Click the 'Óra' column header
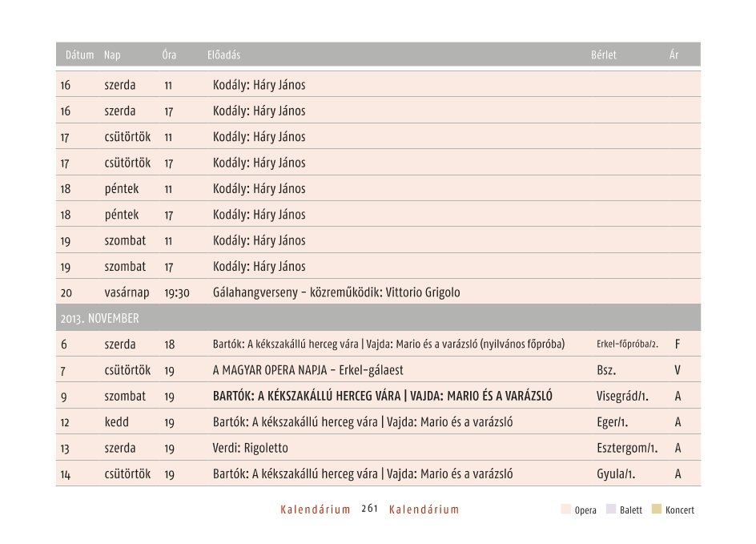756x544 pixels. coord(169,55)
